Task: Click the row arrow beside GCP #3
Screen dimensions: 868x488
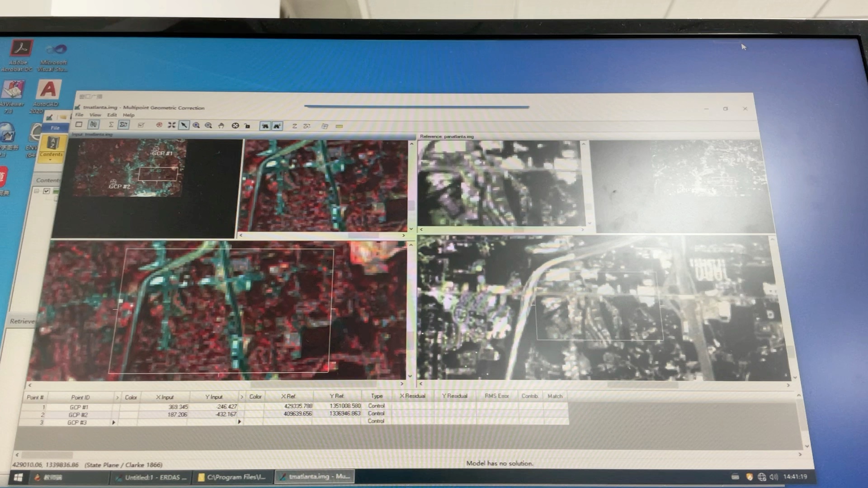Action: pyautogui.click(x=113, y=422)
